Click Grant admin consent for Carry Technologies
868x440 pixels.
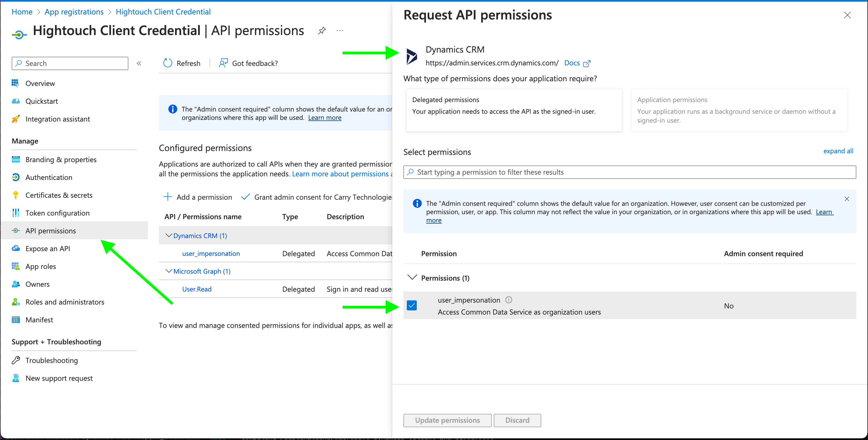pyautogui.click(x=317, y=197)
